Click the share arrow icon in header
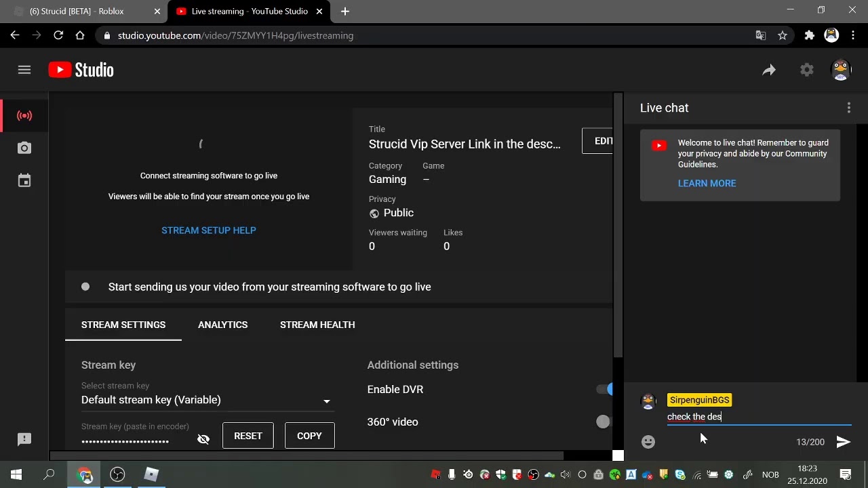 769,70
